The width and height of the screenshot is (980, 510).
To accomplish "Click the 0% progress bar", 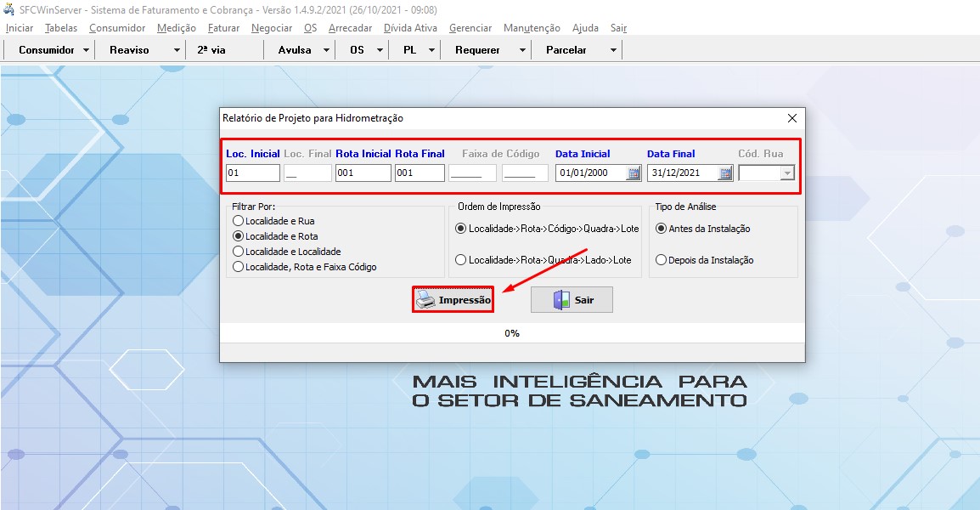I will point(512,333).
